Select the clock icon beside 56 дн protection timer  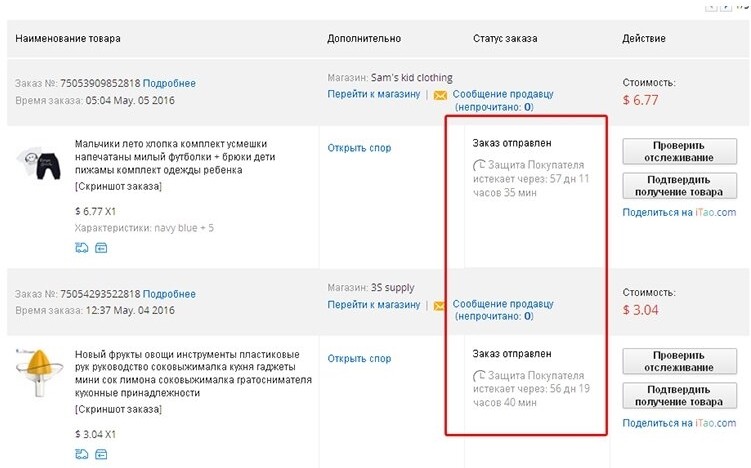click(479, 376)
